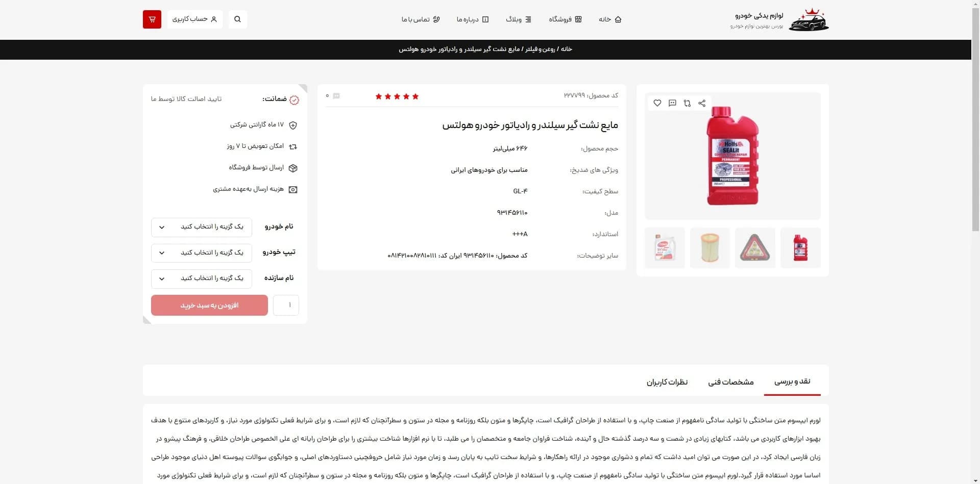Click the quantity input field
Viewport: 980px width, 484px height.
(x=286, y=305)
